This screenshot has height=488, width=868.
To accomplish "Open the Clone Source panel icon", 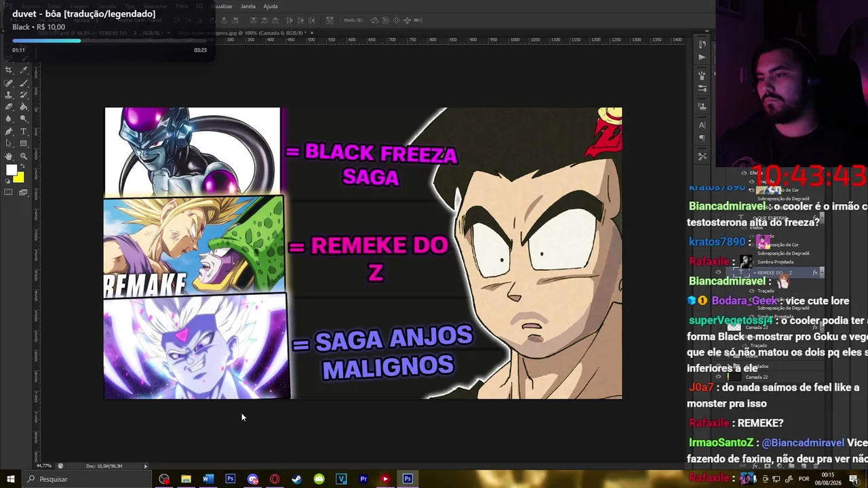I will (702, 106).
